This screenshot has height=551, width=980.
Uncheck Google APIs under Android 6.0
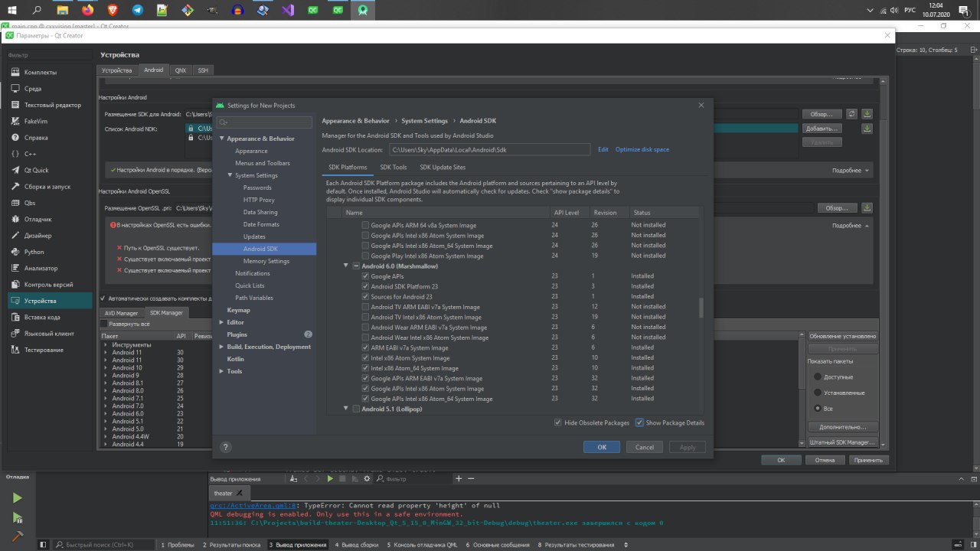point(365,276)
